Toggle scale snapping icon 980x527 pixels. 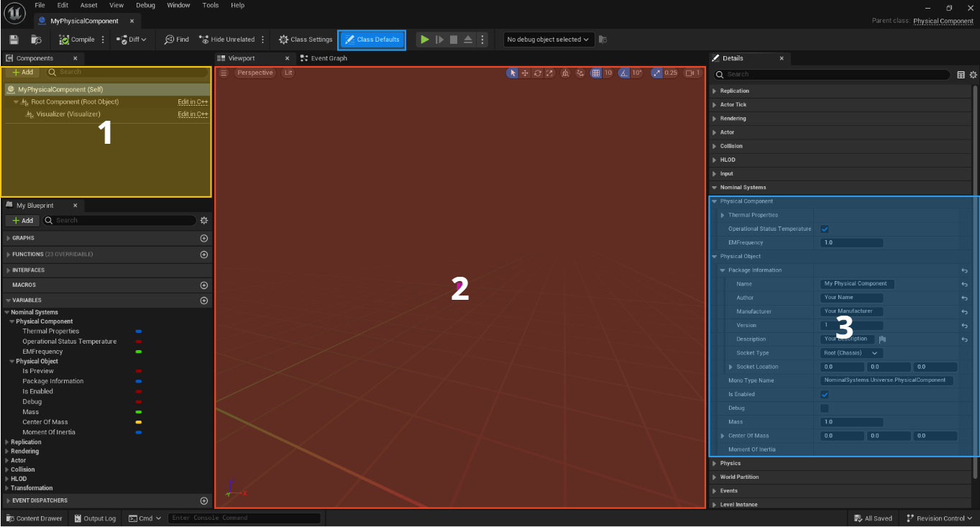pos(656,73)
